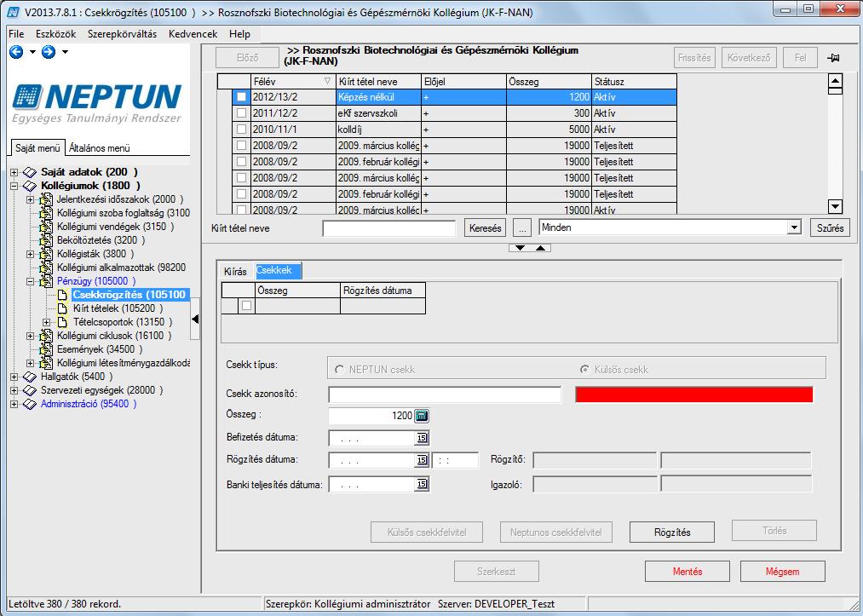This screenshot has width=863, height=616.
Task: Click the blue forward navigation arrow
Action: (49, 52)
